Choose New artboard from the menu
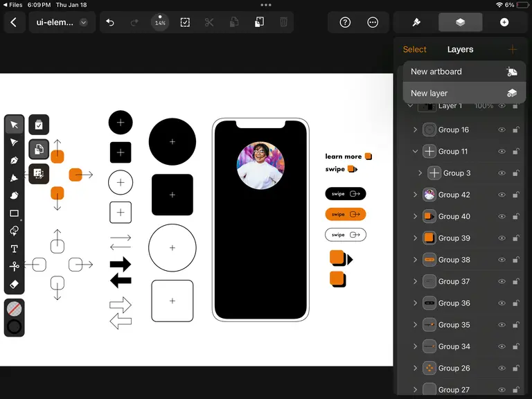Image resolution: width=532 pixels, height=399 pixels. 464,71
